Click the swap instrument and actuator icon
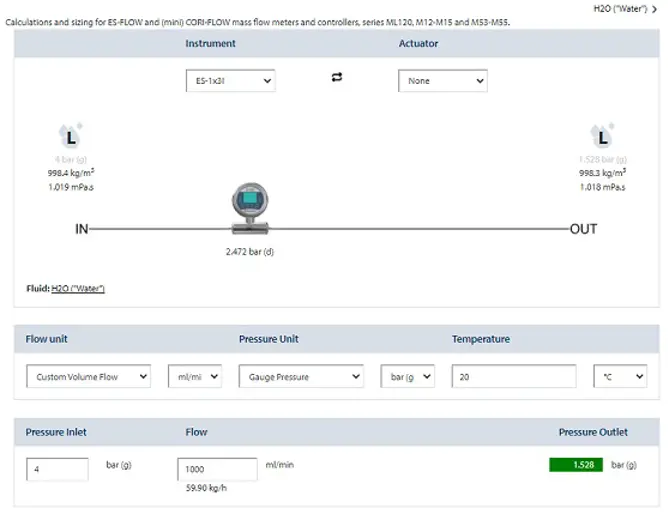 pyautogui.click(x=337, y=79)
